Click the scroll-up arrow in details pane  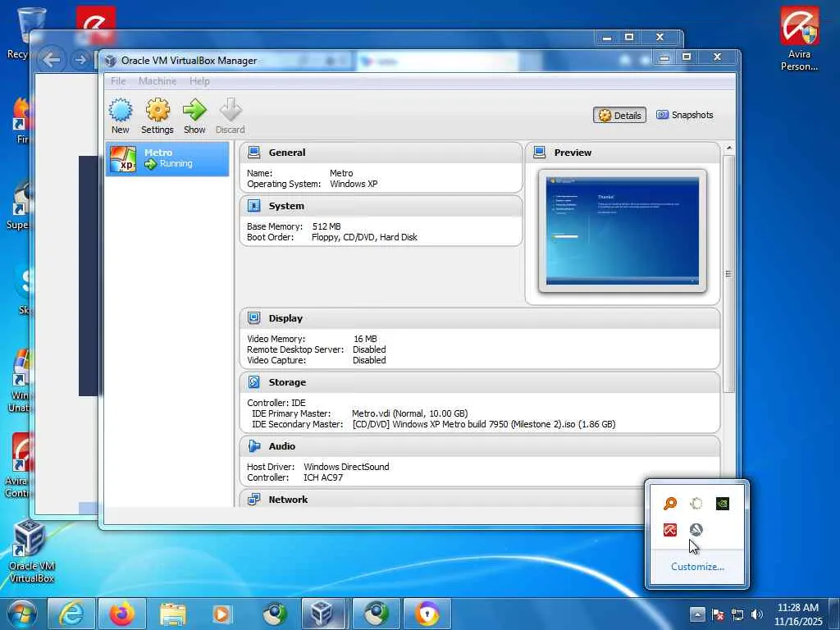728,148
